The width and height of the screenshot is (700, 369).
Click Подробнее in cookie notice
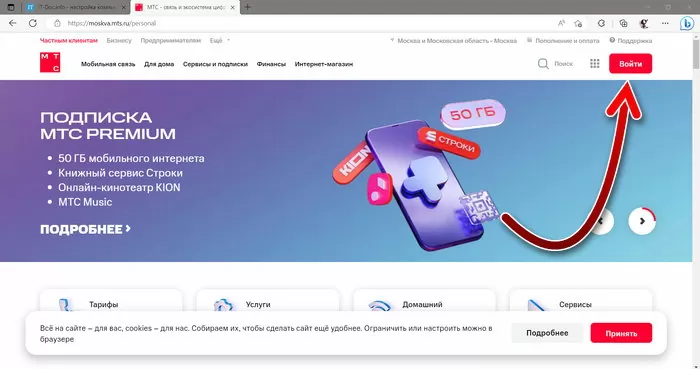point(547,333)
